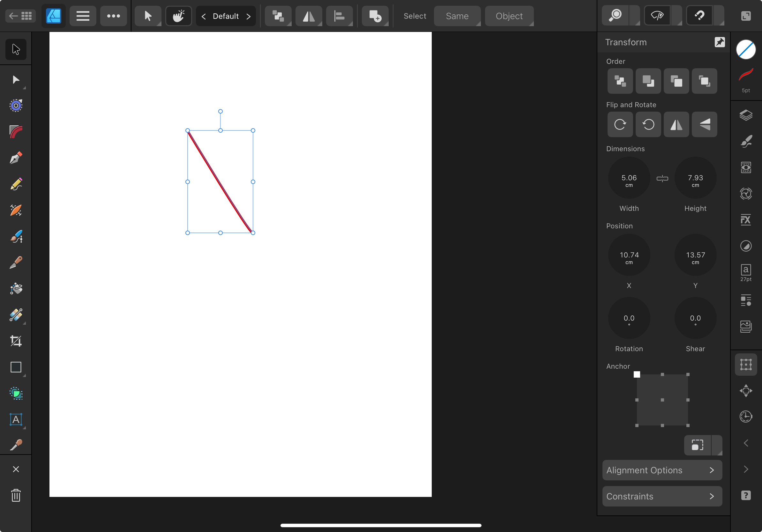Open the toolbar Order options
This screenshot has width=762, height=532.
[x=278, y=16]
